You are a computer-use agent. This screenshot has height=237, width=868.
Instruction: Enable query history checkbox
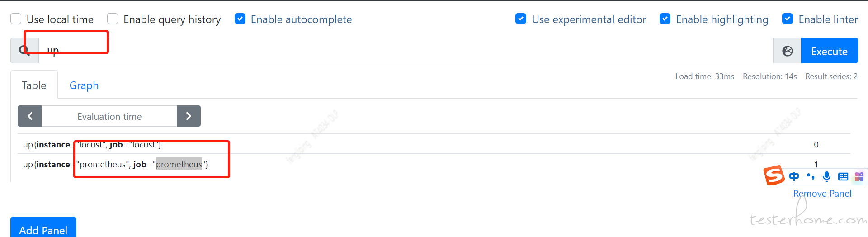click(113, 19)
